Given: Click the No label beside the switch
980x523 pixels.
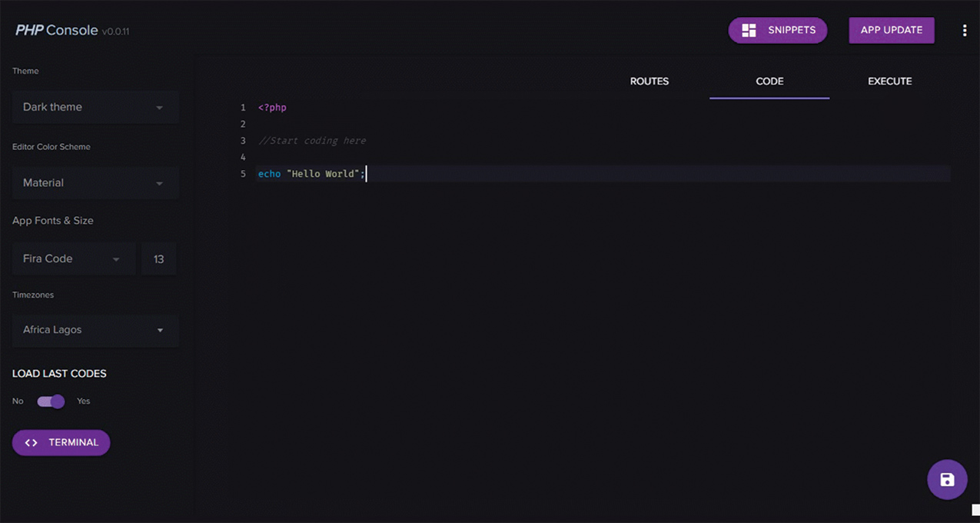Looking at the screenshot, I should 18,401.
